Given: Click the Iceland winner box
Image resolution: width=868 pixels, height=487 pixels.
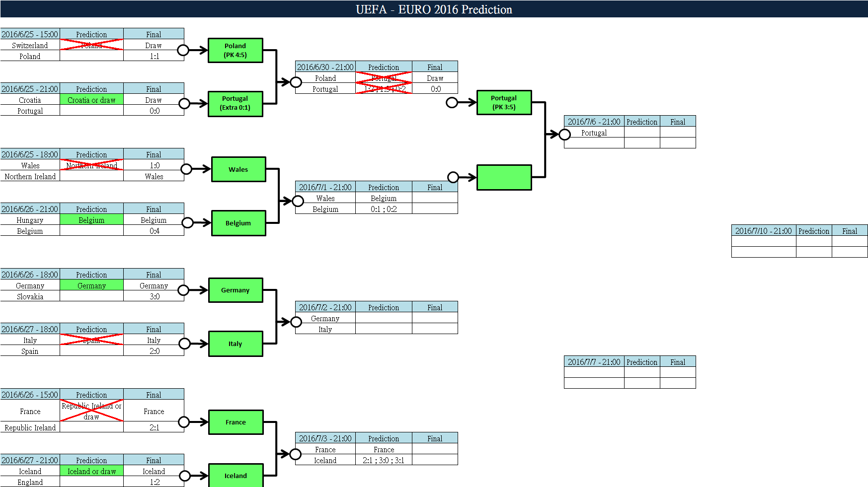Looking at the screenshot, I should pos(236,475).
